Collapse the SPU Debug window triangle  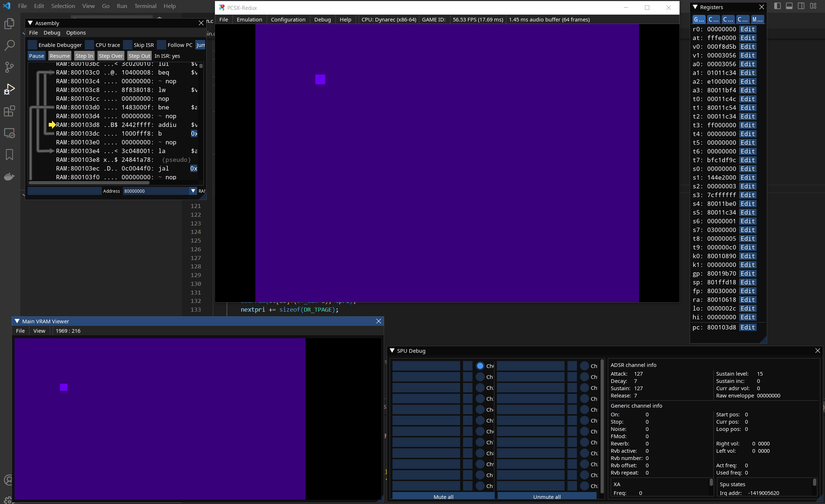click(x=392, y=351)
